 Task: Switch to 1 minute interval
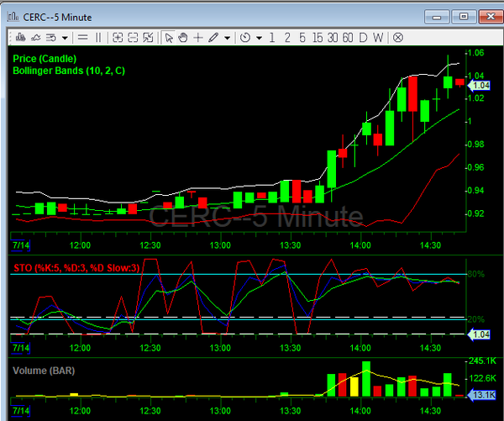[274, 37]
